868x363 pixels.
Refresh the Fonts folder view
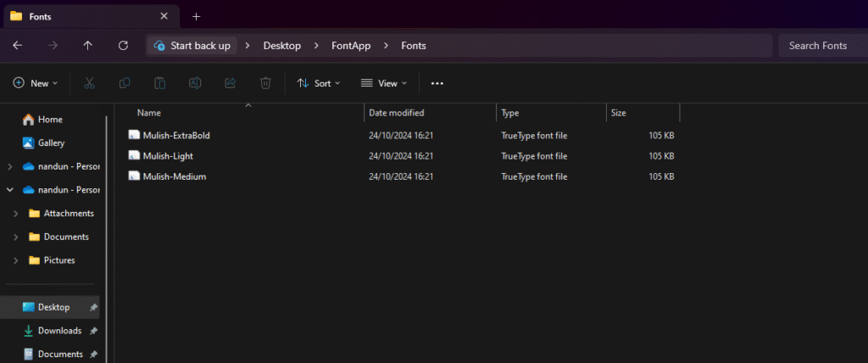(x=124, y=46)
